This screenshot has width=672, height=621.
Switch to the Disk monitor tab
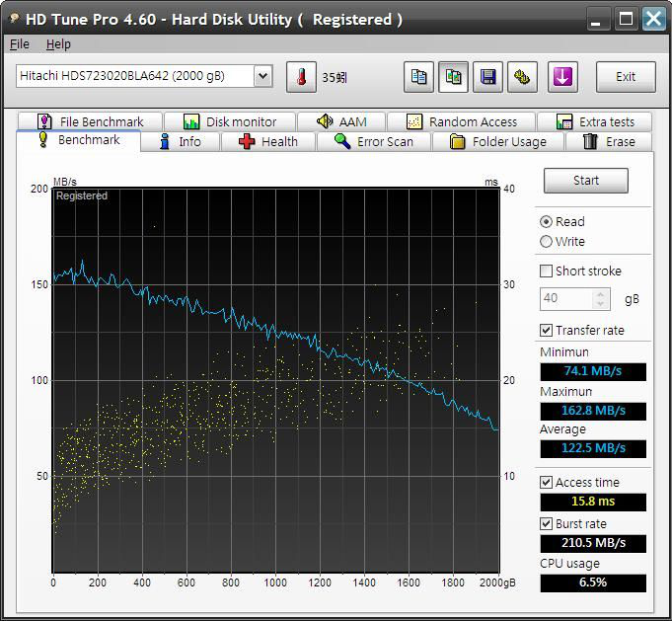[x=230, y=121]
